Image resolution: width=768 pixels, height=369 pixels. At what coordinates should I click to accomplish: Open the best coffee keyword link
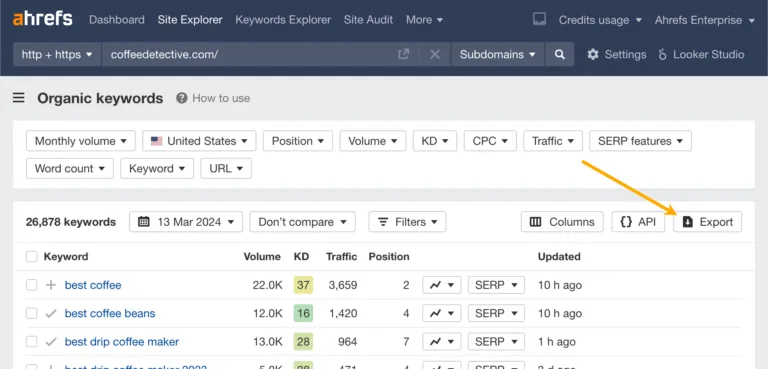click(93, 285)
